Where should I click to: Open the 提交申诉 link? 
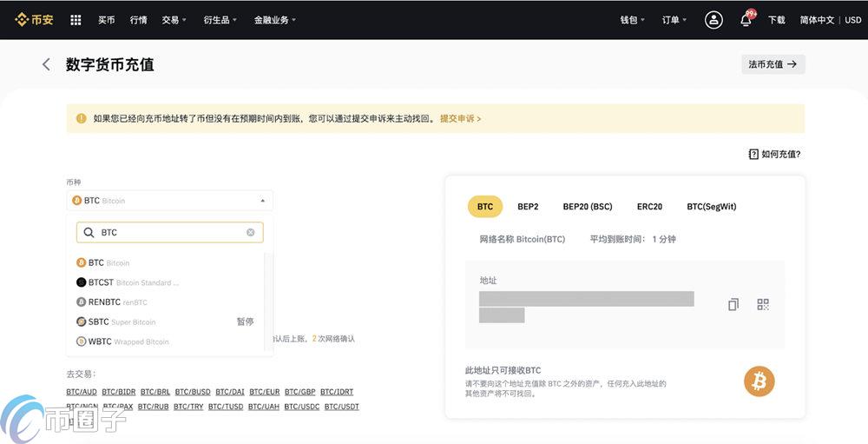(460, 118)
